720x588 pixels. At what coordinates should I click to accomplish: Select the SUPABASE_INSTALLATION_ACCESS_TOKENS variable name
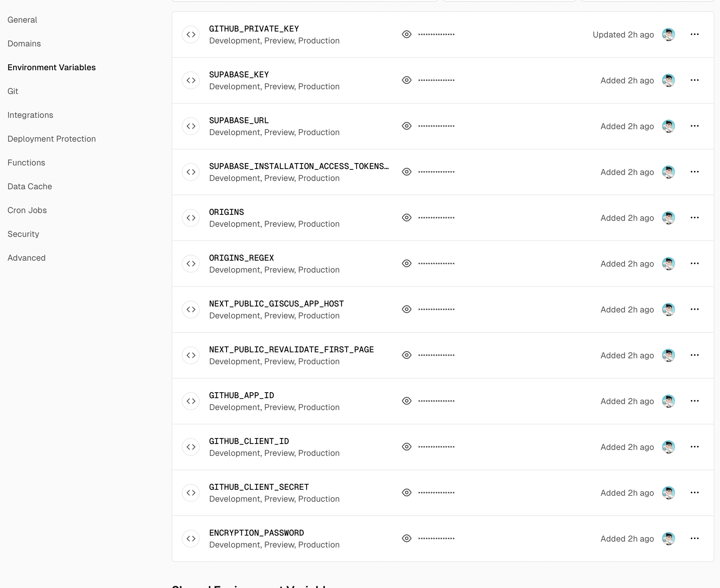click(299, 166)
